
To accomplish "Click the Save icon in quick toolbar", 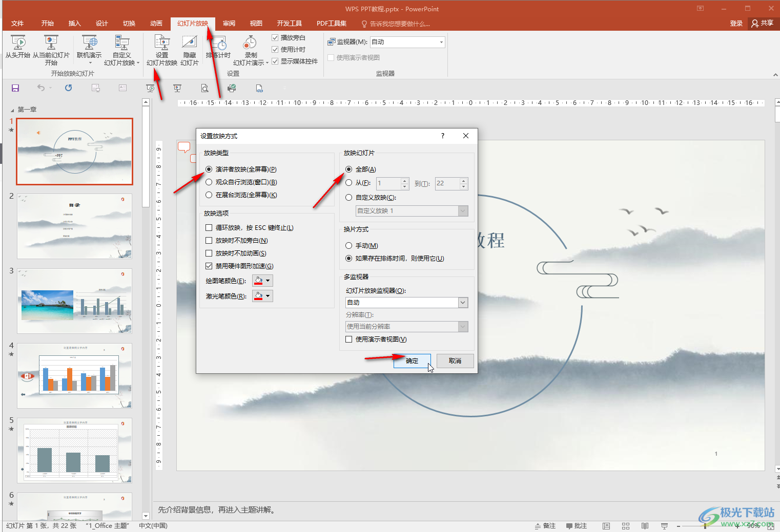I will pos(15,88).
